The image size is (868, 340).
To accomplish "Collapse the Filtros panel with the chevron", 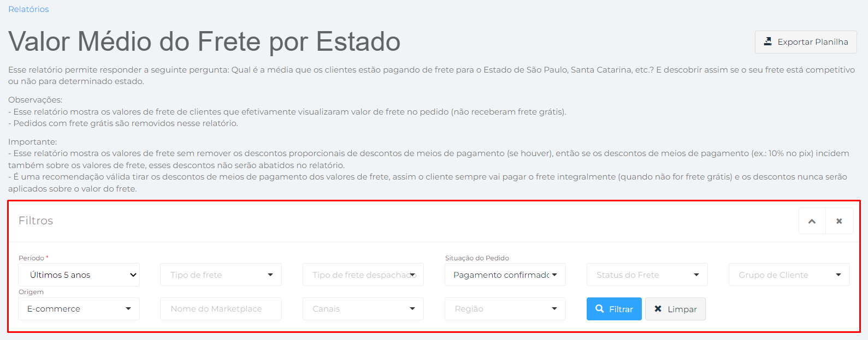I will [812, 221].
